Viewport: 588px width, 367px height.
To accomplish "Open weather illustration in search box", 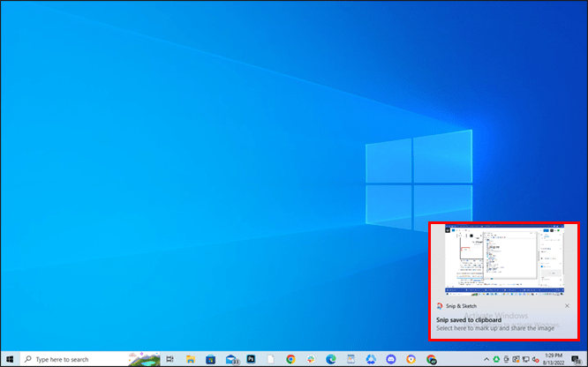I will pos(144,359).
